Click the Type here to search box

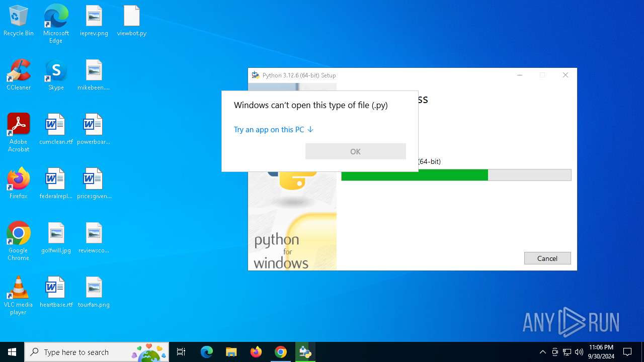click(x=97, y=352)
